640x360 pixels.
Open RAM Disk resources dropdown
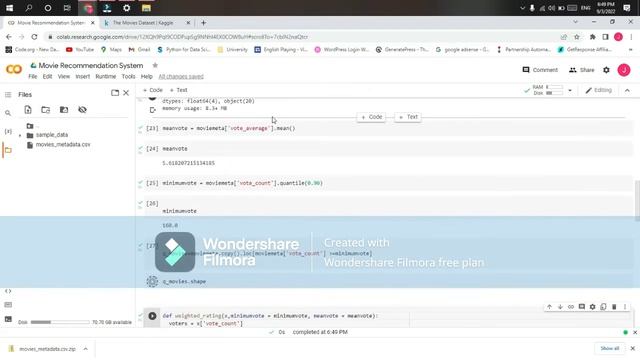(570, 90)
